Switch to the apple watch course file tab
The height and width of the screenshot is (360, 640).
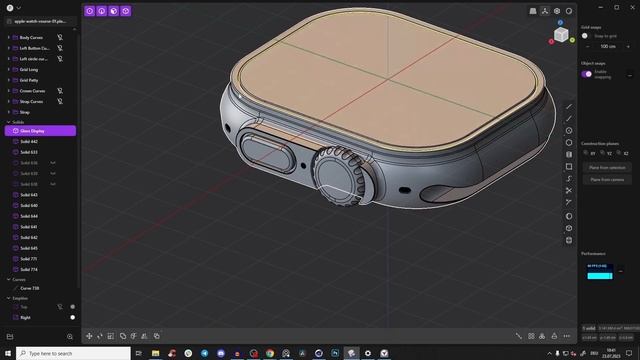coord(40,21)
